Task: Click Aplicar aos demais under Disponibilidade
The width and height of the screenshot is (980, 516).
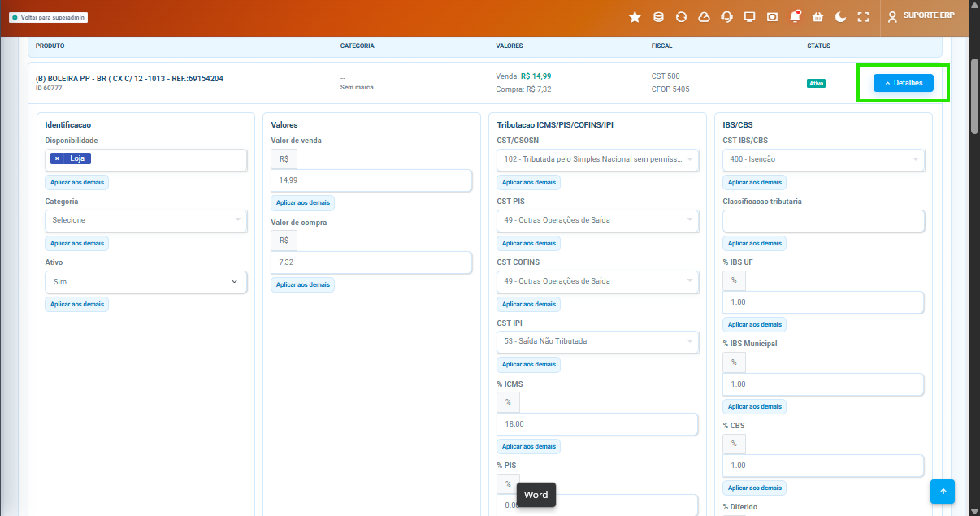Action: (x=77, y=183)
